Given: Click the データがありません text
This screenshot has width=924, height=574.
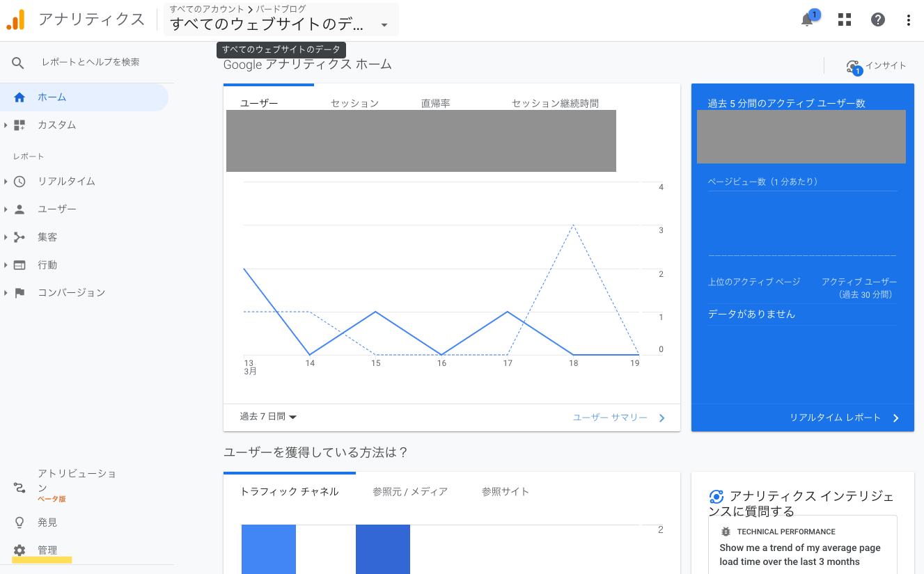Looking at the screenshot, I should pyautogui.click(x=751, y=314).
